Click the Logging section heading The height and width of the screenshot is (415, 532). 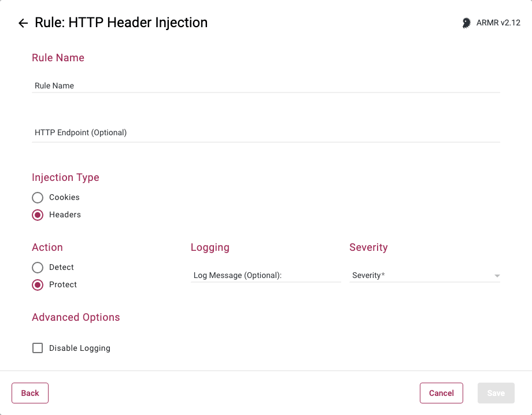tap(210, 247)
